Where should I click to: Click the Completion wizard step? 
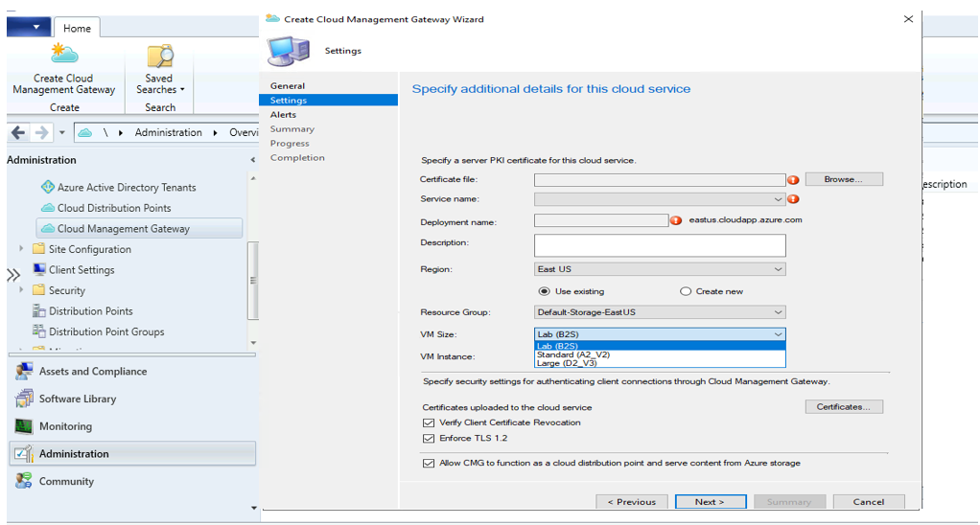click(297, 157)
